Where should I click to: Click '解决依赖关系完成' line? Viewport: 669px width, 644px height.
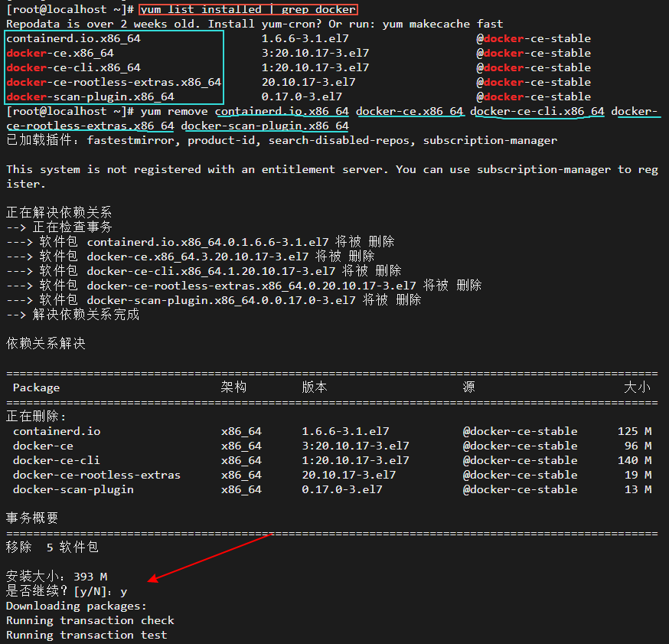pos(73,315)
